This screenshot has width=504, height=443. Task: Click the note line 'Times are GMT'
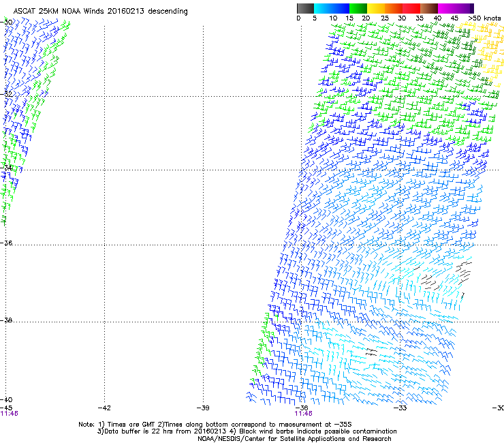[131, 425]
